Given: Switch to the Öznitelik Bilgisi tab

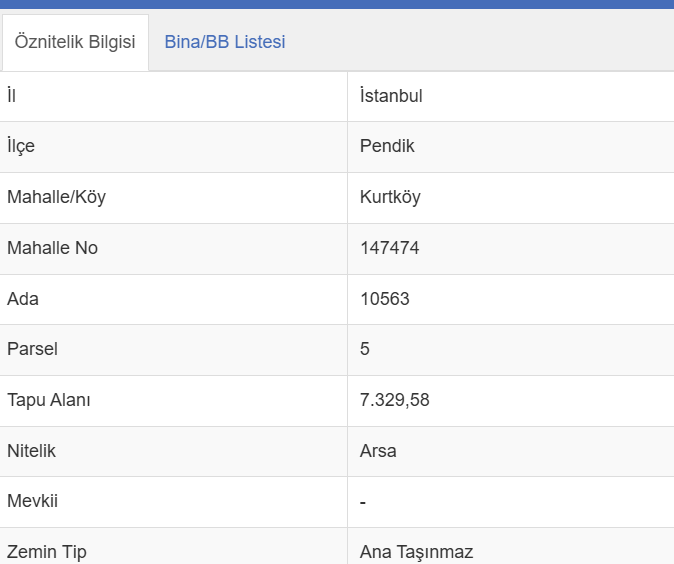Looking at the screenshot, I should [75, 42].
